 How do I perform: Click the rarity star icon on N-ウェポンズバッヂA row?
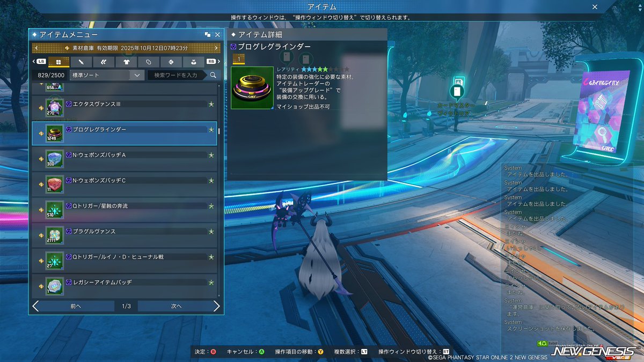pos(211,155)
